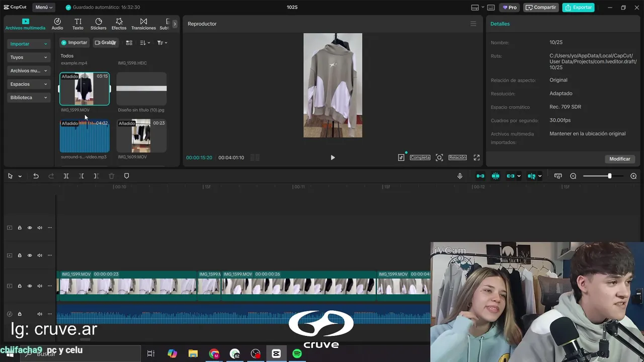This screenshot has width=644, height=362.
Task: Expand the Importar sidebar section
Action: pyautogui.click(x=29, y=44)
